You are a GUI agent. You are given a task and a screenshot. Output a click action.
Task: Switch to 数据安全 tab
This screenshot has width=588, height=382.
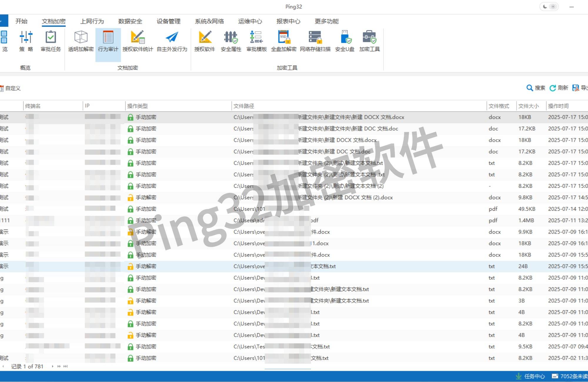(130, 21)
